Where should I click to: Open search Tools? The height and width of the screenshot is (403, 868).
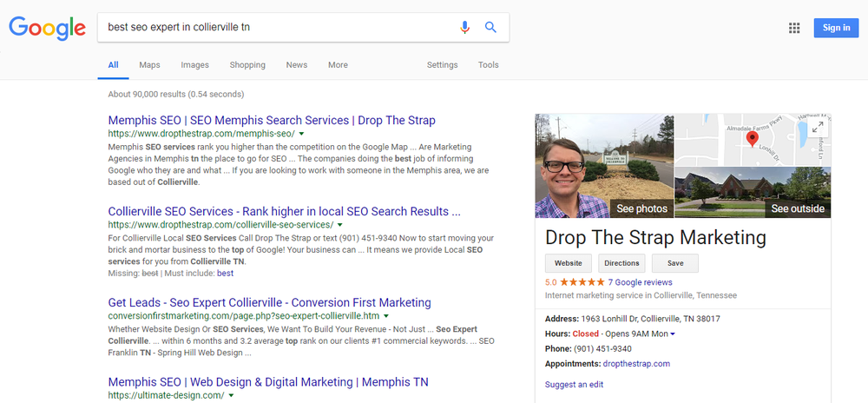(x=488, y=65)
